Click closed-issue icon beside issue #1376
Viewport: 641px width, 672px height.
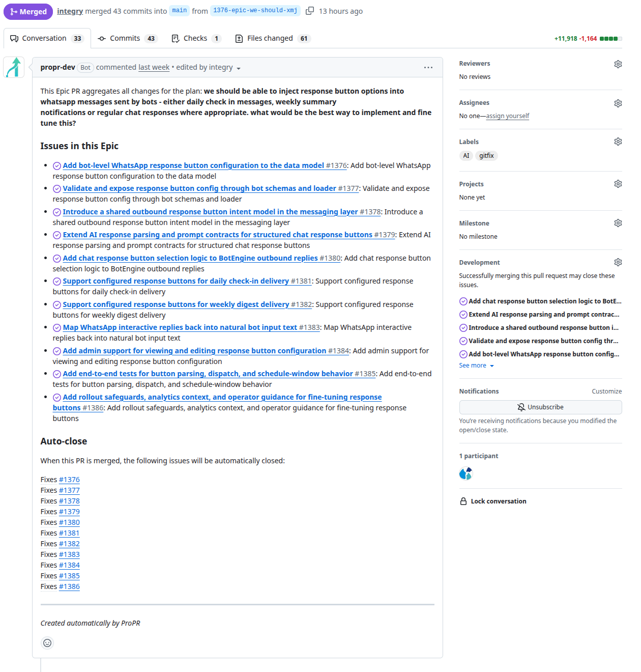(57, 166)
